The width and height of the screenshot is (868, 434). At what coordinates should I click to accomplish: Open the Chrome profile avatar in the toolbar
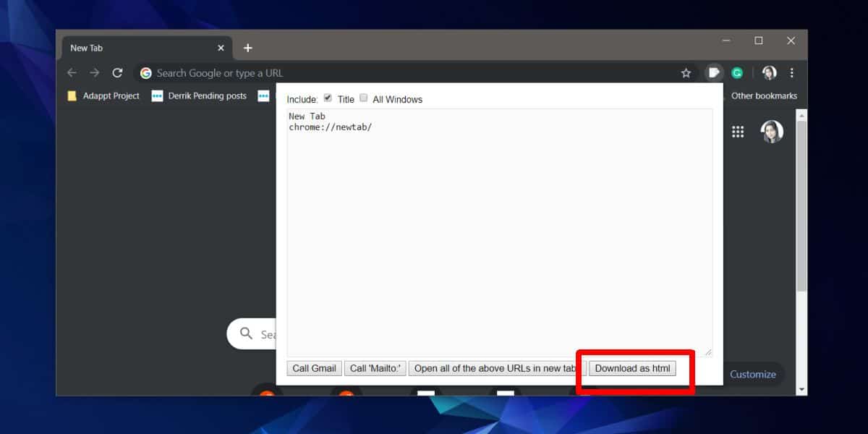(770, 73)
